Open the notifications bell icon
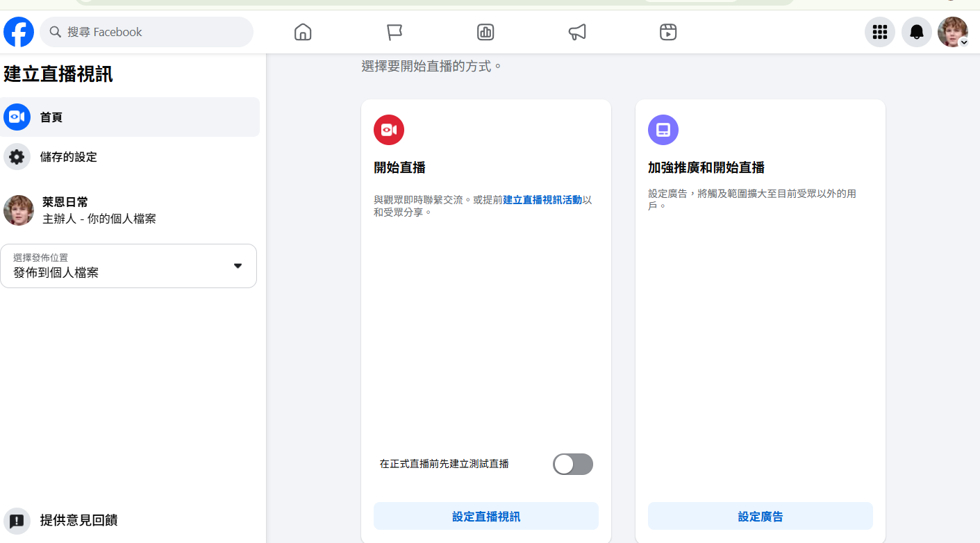980x543 pixels. click(917, 32)
